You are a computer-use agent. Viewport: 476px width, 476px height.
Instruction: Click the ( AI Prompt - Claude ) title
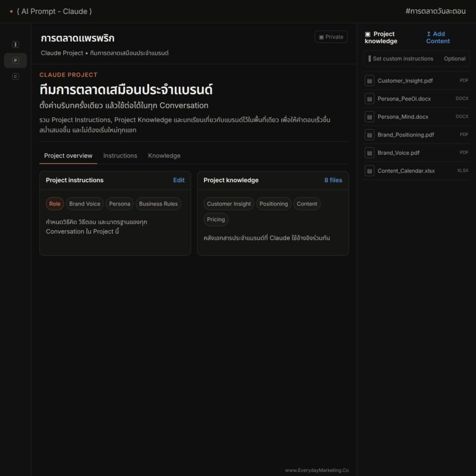coord(54,12)
